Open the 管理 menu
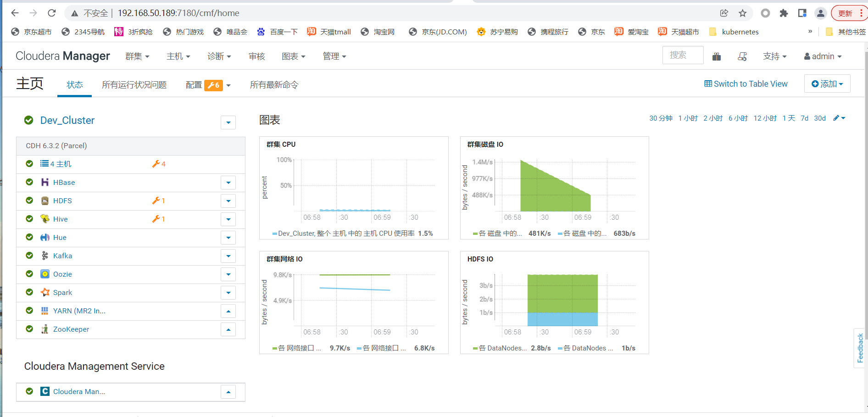 pos(334,56)
